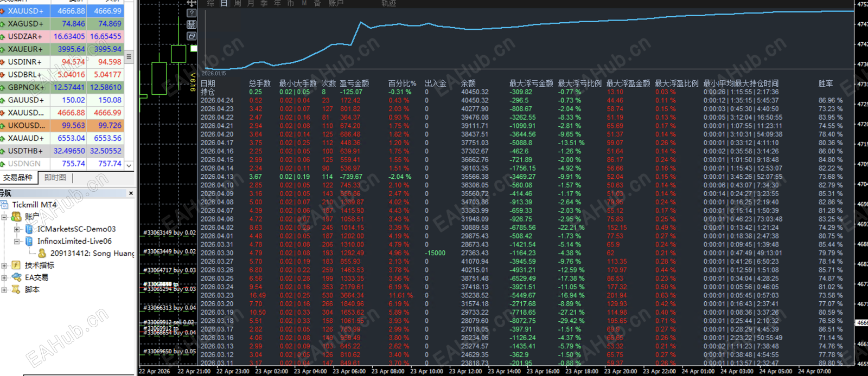This screenshot has height=376, width=868.
Task: Select the GBPNOK+ symbol row
Action: 62,87
